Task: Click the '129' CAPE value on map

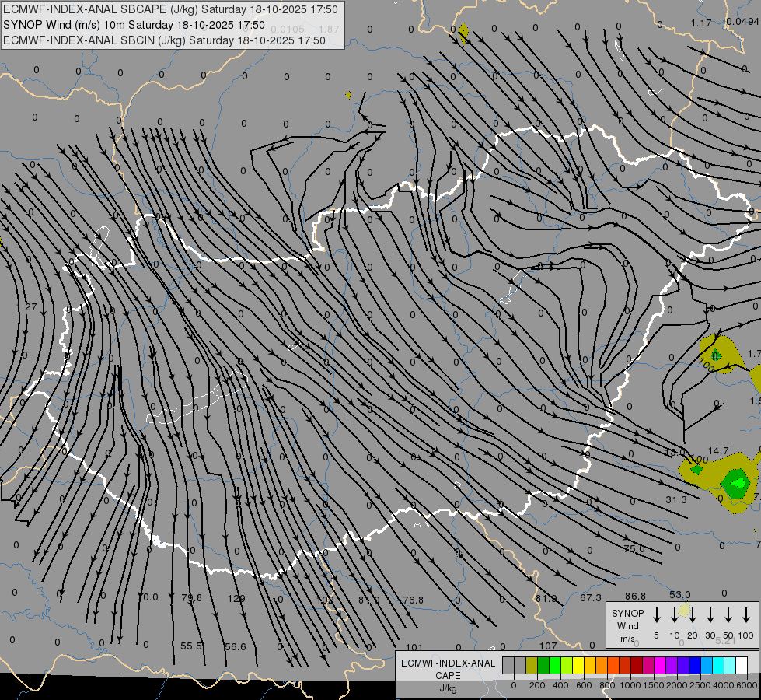Action: pos(236,598)
